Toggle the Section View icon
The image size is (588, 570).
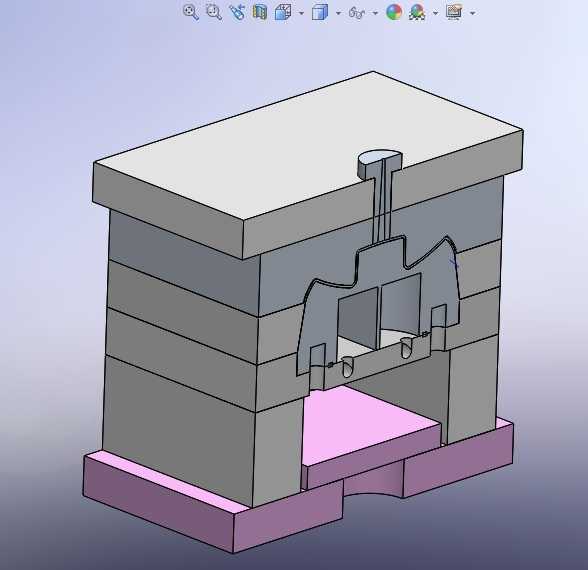coord(260,12)
